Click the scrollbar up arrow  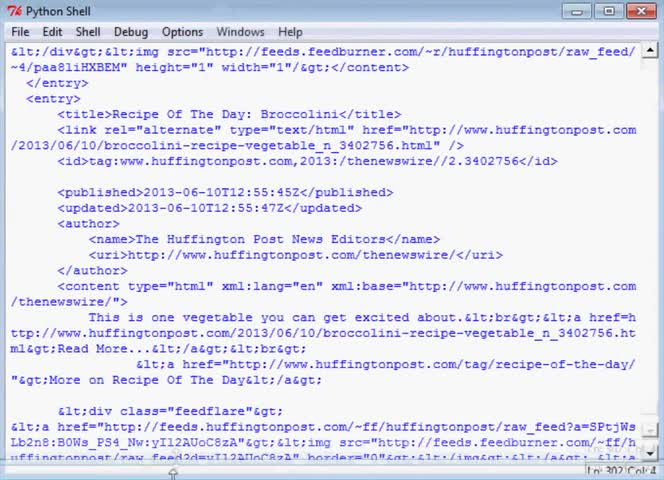(x=650, y=50)
